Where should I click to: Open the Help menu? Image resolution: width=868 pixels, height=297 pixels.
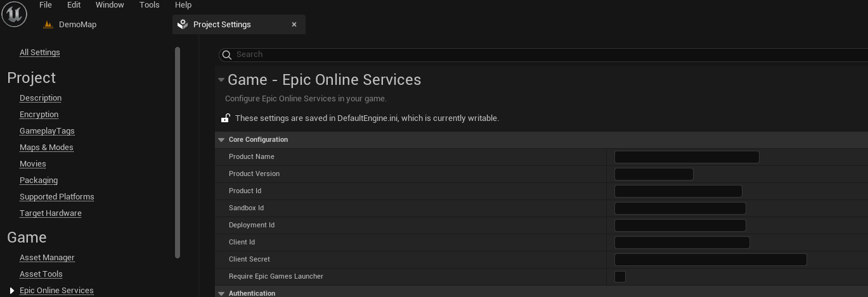click(x=183, y=5)
